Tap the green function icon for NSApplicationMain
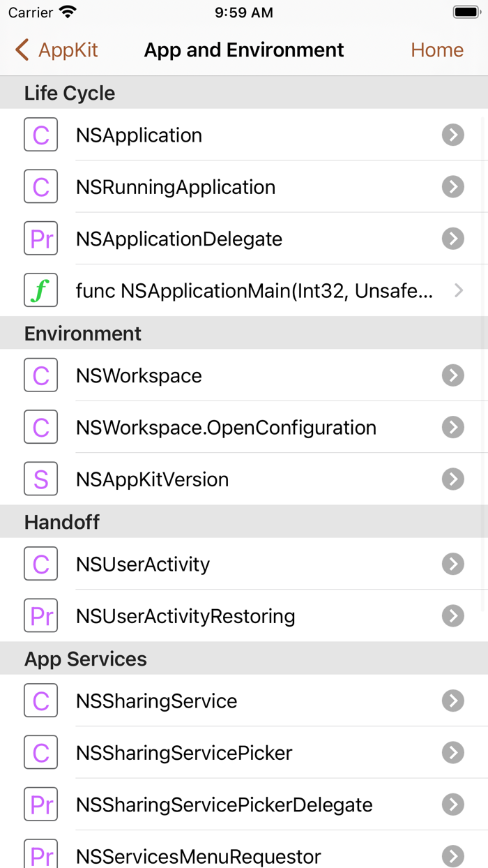Image resolution: width=488 pixels, height=868 pixels. pyautogui.click(x=40, y=290)
